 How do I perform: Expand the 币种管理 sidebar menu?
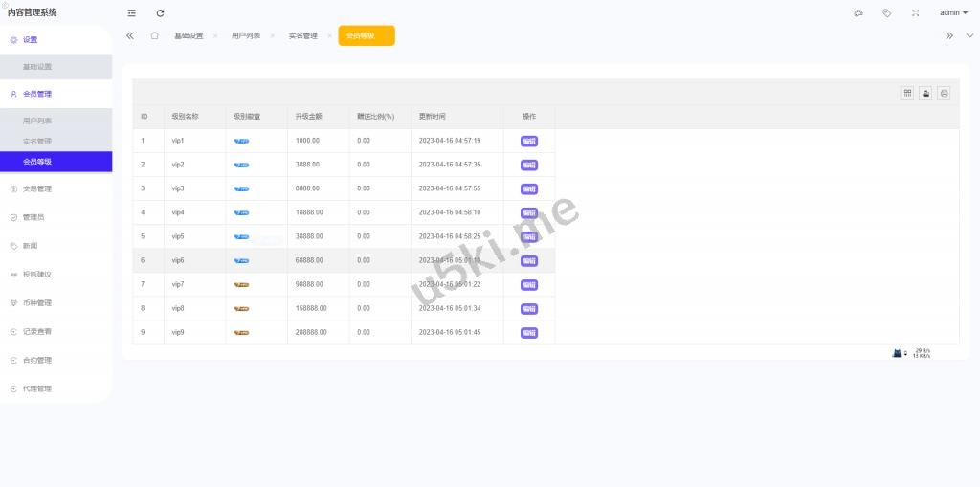point(37,302)
